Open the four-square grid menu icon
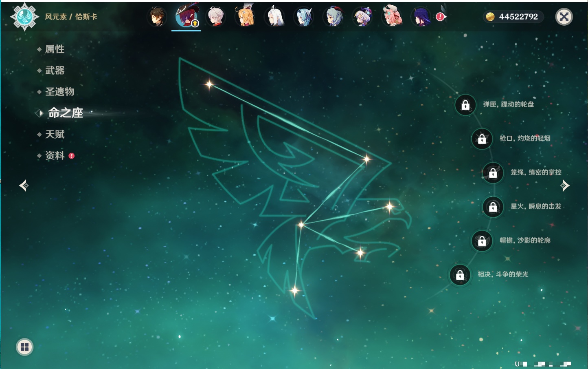The width and height of the screenshot is (588, 369). tap(24, 347)
